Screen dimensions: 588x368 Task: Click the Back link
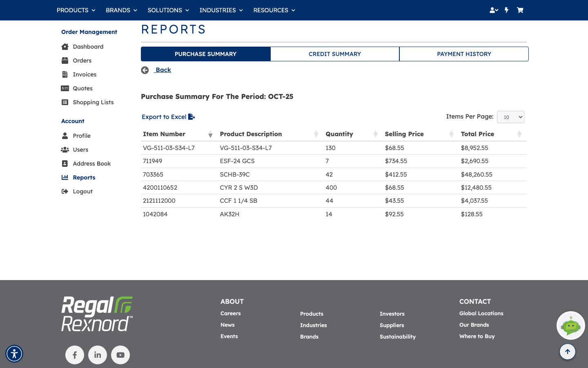(163, 70)
